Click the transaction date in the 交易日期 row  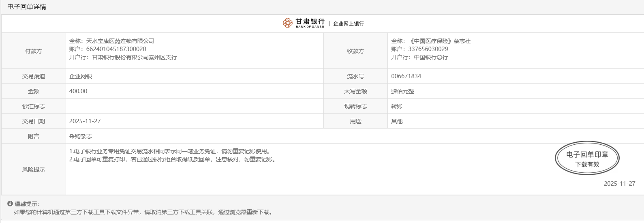85,121
